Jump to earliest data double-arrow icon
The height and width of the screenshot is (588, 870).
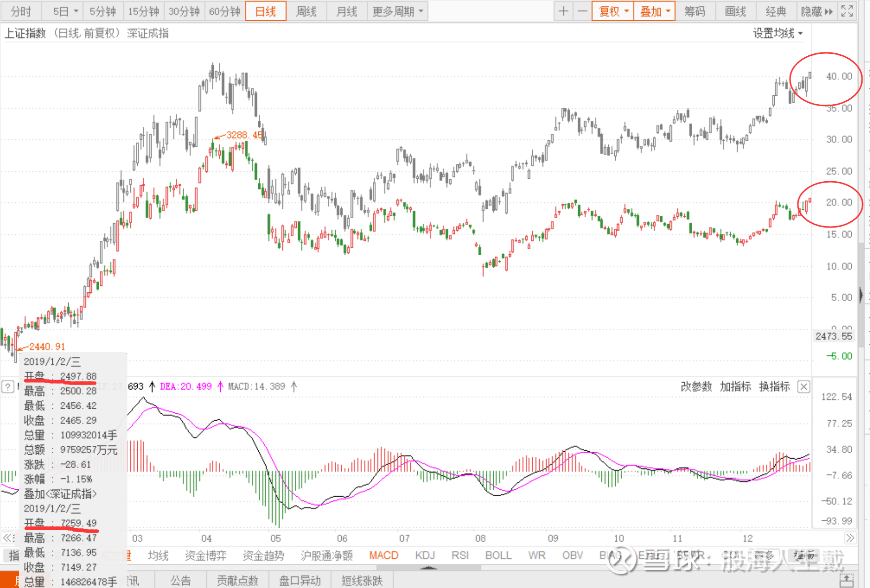click(x=8, y=538)
